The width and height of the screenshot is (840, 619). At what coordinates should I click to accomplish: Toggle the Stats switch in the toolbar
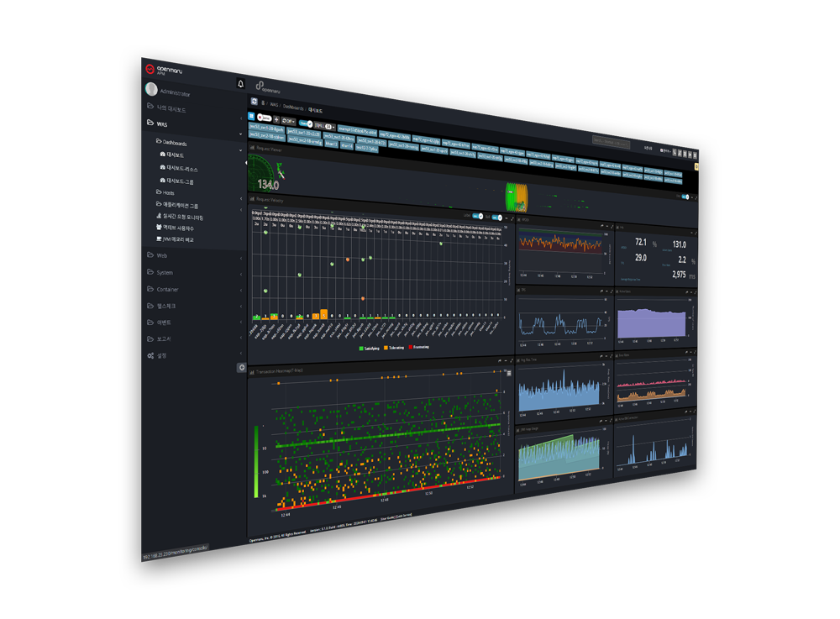tap(307, 123)
